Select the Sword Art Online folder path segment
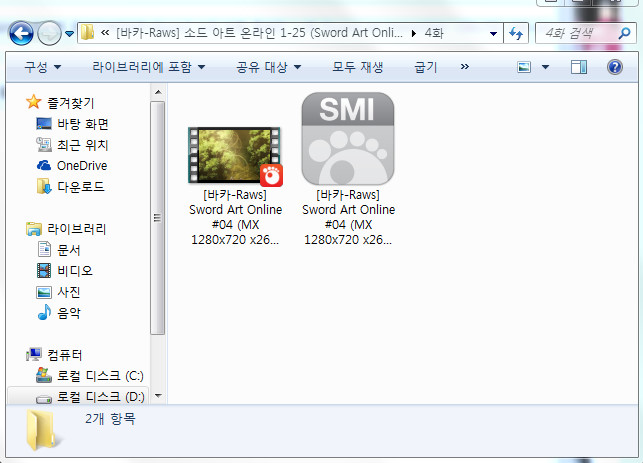Screen dimensions: 643x463 click(259, 33)
